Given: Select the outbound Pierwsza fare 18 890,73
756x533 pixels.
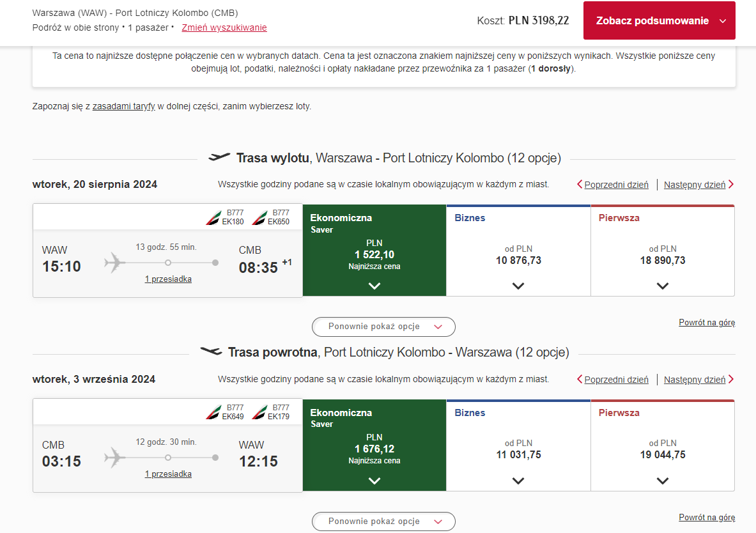Looking at the screenshot, I should 663,251.
